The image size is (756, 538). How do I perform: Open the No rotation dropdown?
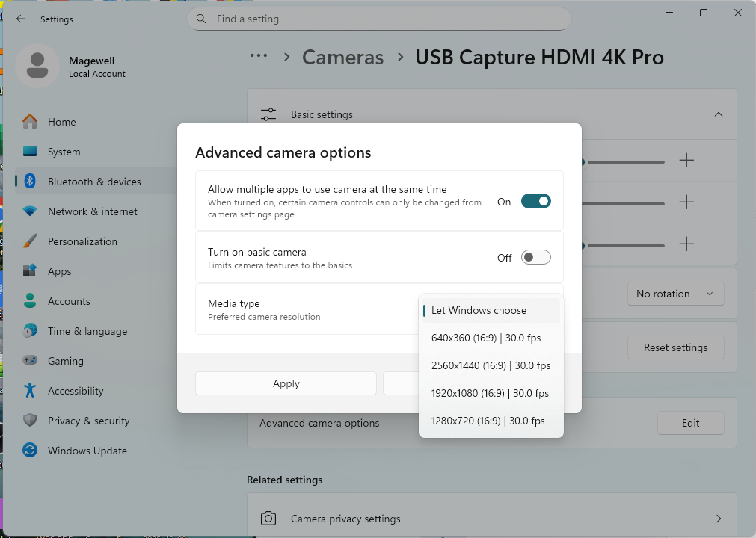[675, 294]
